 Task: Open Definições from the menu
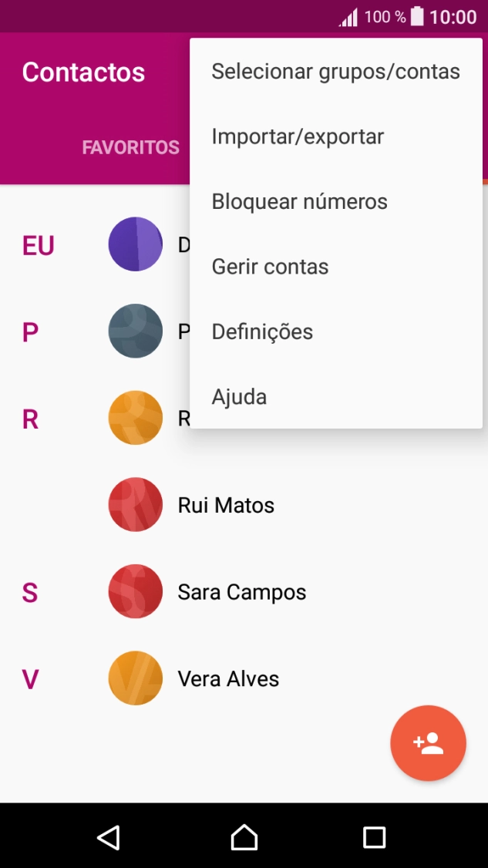[x=262, y=331]
